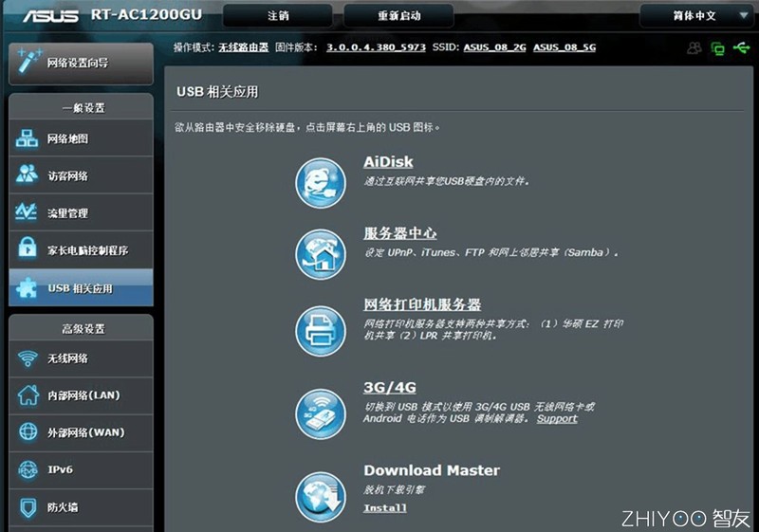Viewport: 759px width, 532px height.
Task: Select USB 相关应用 in the sidebar
Action: (x=82, y=287)
